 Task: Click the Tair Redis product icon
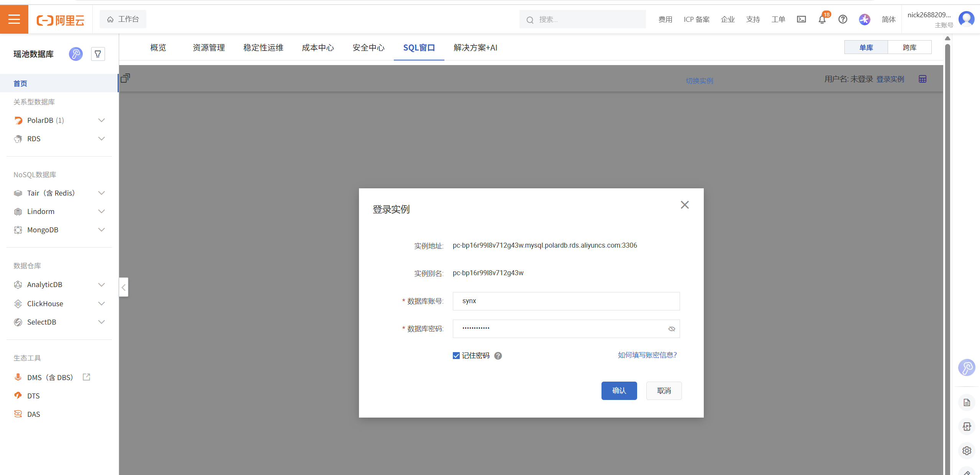(18, 193)
